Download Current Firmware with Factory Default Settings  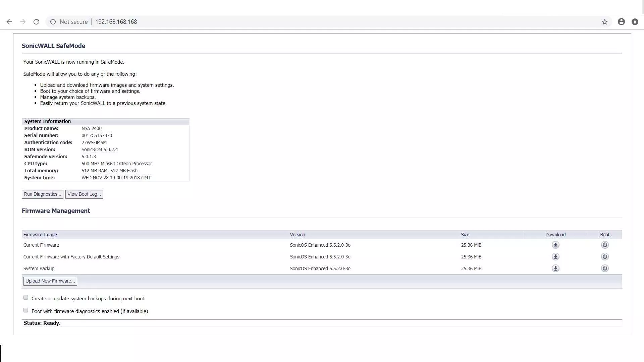(x=555, y=257)
